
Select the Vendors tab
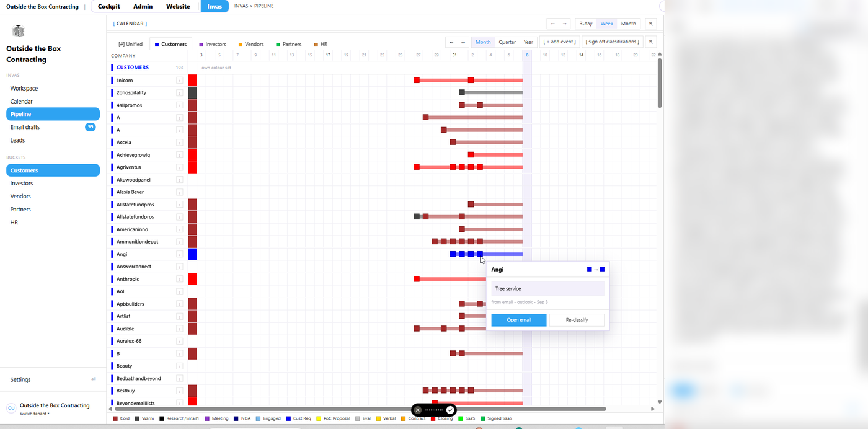click(251, 44)
